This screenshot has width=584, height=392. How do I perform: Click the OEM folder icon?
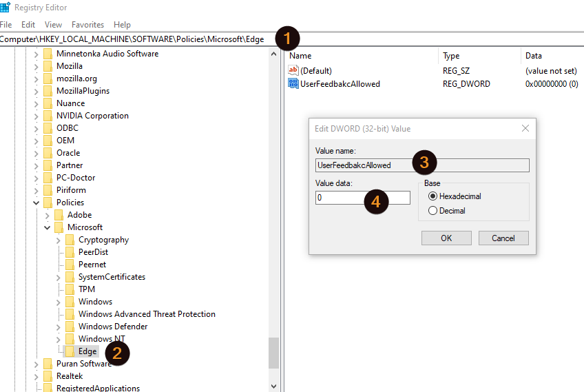click(x=48, y=141)
